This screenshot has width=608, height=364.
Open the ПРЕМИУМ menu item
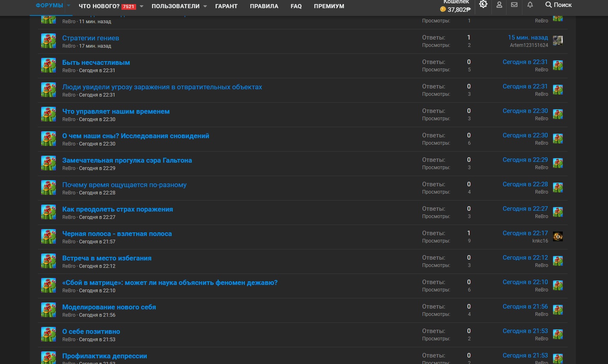[329, 6]
